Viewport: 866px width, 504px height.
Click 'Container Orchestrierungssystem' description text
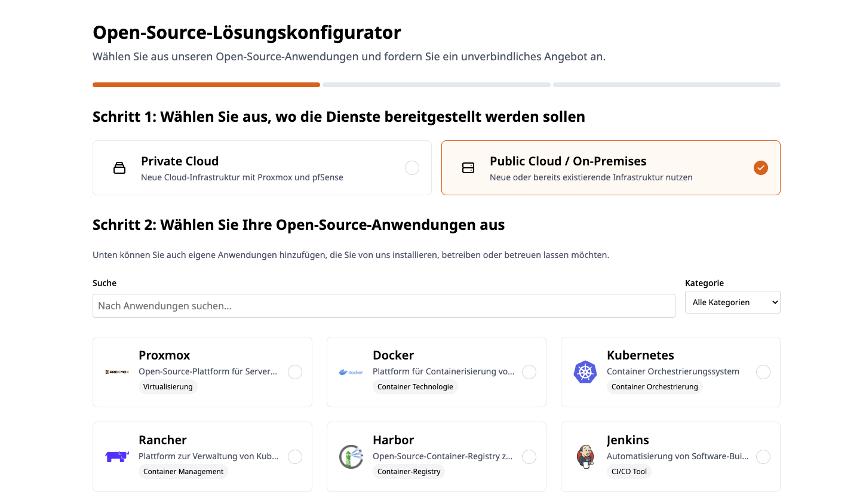pyautogui.click(x=673, y=371)
